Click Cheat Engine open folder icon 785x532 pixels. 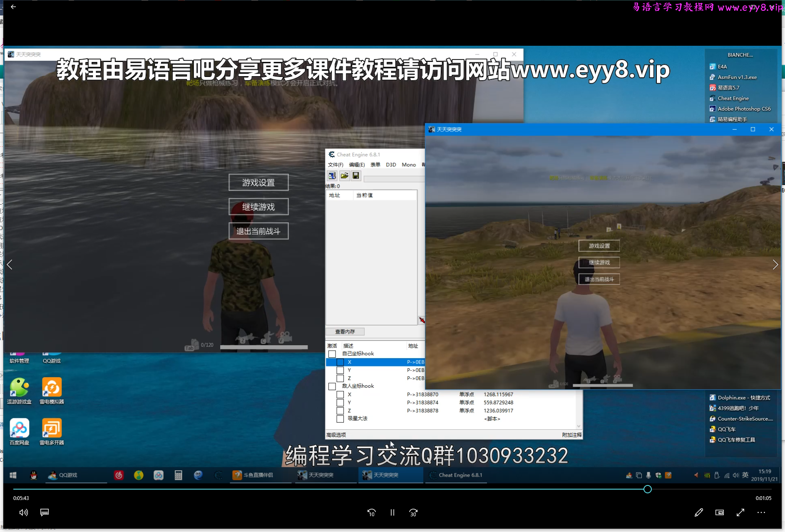tap(344, 176)
